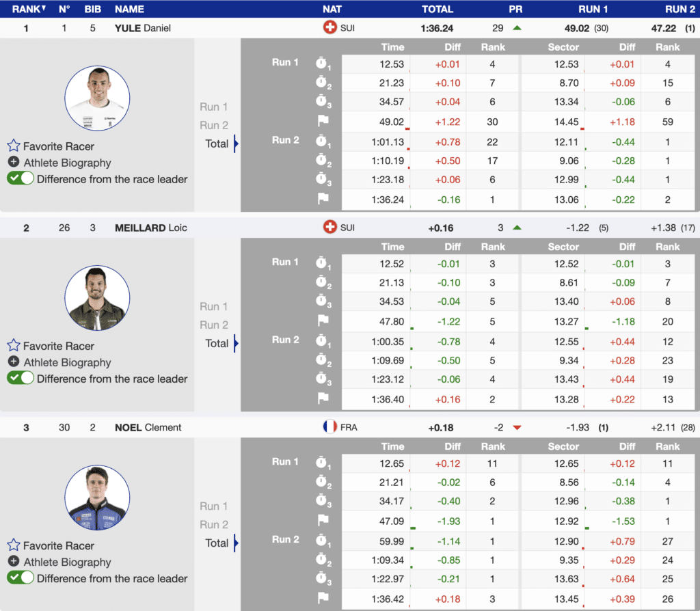Select Run 1 tab in Yule's panel

point(214,107)
